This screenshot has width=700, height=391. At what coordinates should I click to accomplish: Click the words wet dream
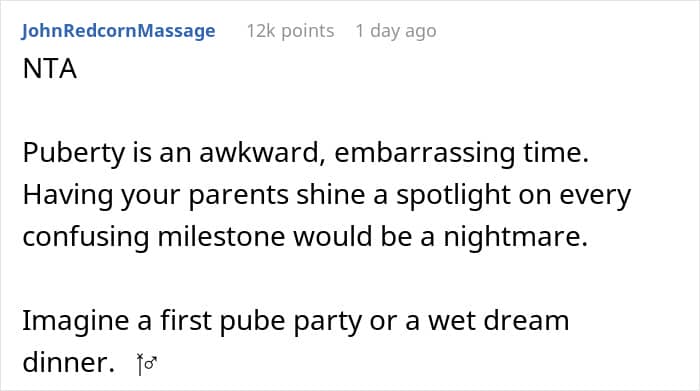[x=499, y=321]
